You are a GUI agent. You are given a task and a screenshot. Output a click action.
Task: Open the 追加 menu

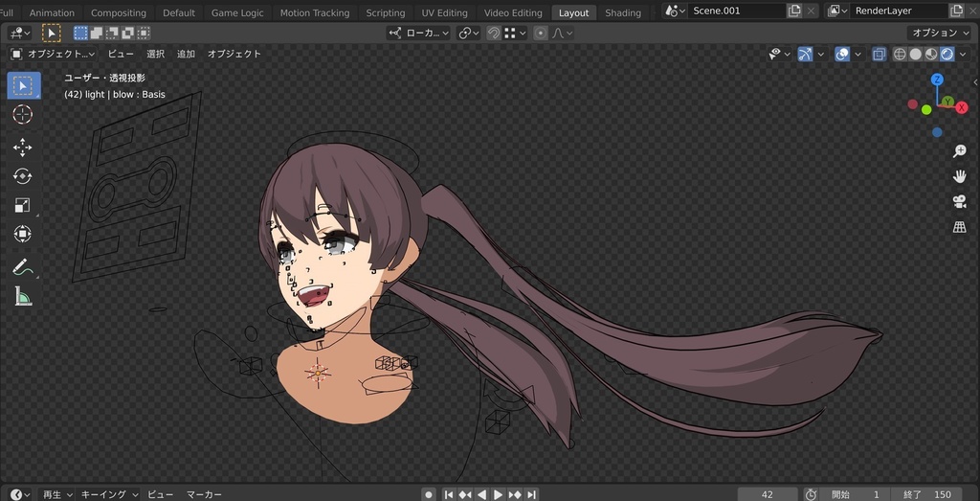pos(187,55)
